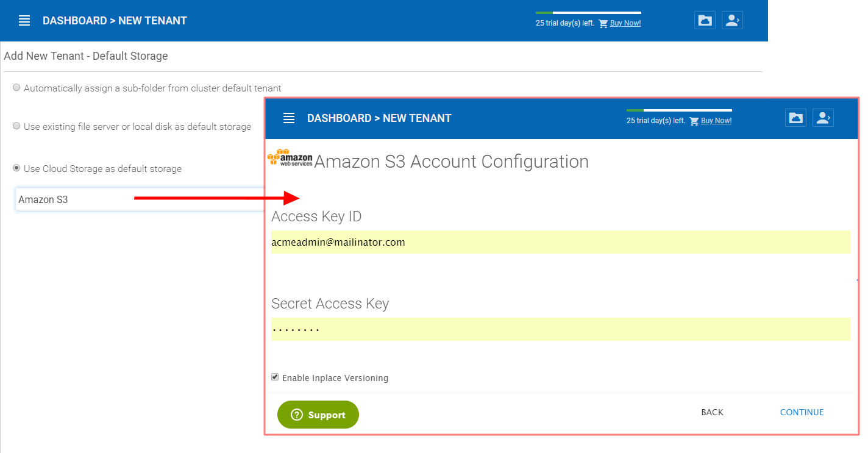Click cloud folder icon in S3 panel header
The width and height of the screenshot is (868, 453).
click(x=795, y=118)
